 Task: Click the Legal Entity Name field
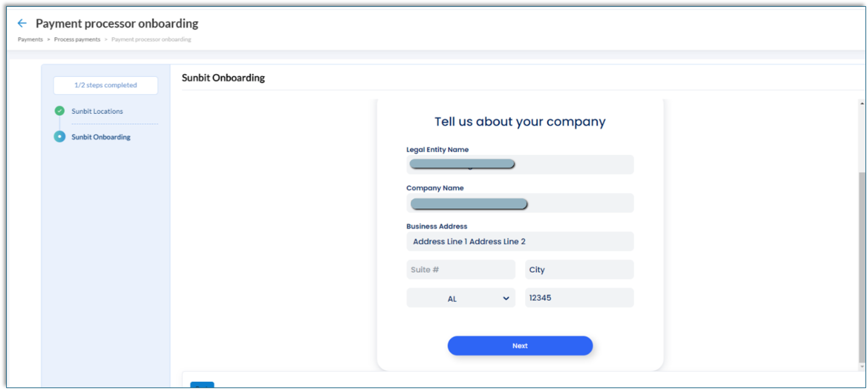[x=520, y=165]
